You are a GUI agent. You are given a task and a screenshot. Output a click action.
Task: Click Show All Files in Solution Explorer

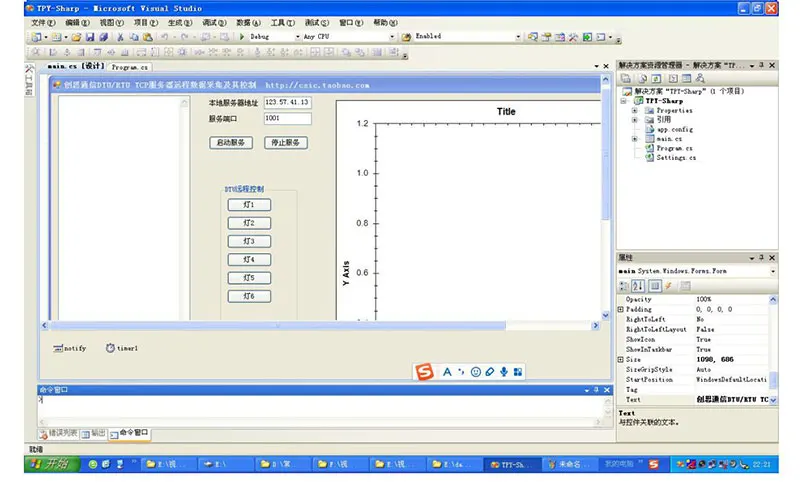[642, 78]
